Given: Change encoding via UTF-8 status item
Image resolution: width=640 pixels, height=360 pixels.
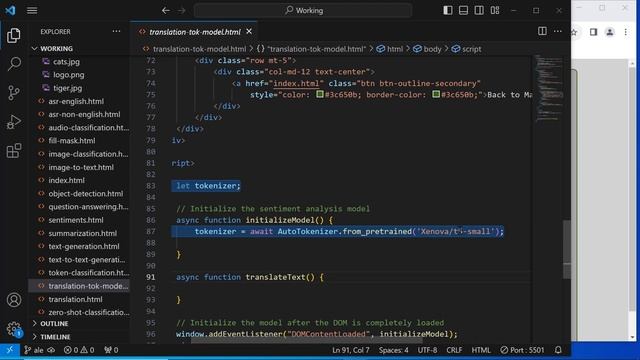Looking at the screenshot, I should coord(427,350).
